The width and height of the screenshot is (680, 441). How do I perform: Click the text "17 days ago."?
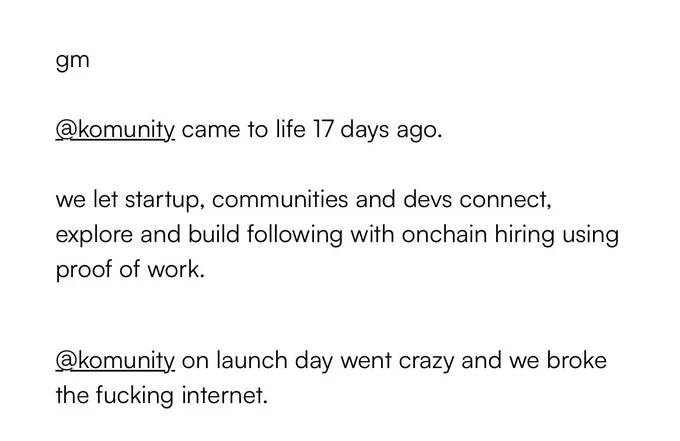point(377,130)
